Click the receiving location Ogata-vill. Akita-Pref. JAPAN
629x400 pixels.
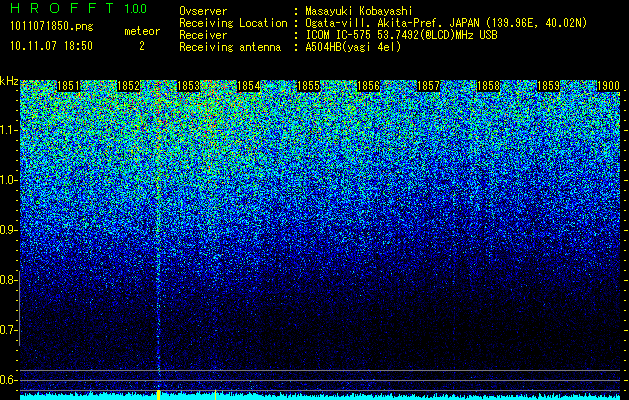click(395, 23)
